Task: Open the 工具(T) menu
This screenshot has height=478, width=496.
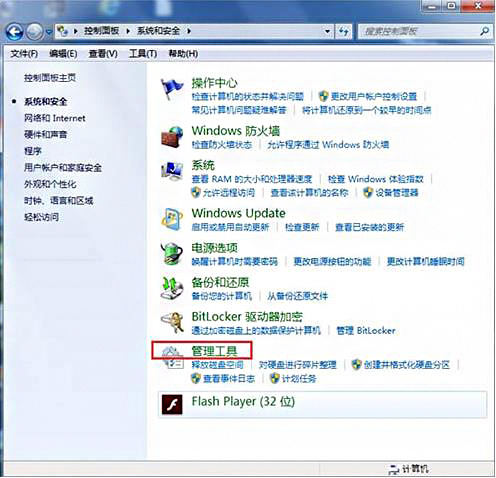Action: point(143,54)
